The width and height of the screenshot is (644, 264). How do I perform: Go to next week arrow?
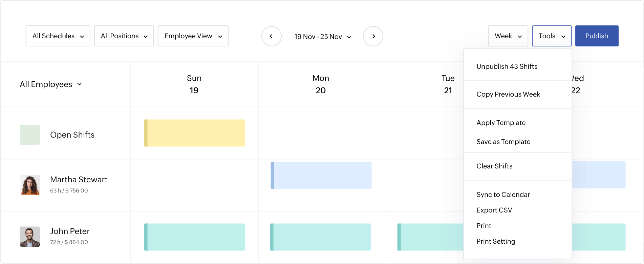tap(373, 36)
